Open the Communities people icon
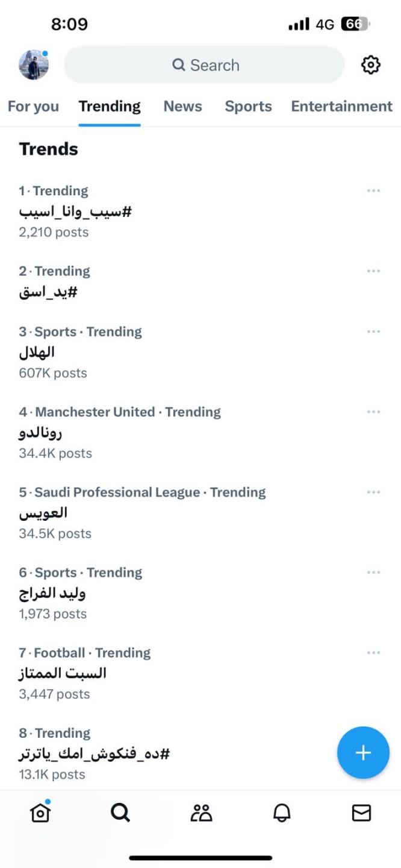 pyautogui.click(x=201, y=813)
